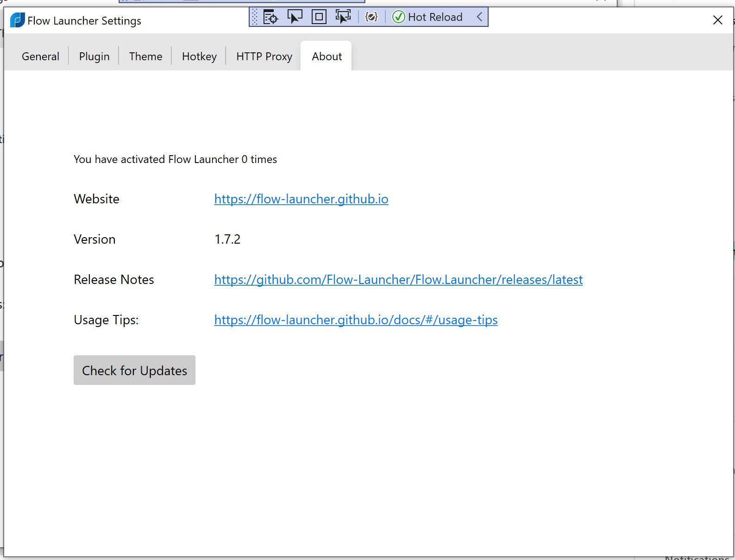Click the debug toolbar drag handle grip
This screenshot has width=735, height=560.
(255, 17)
